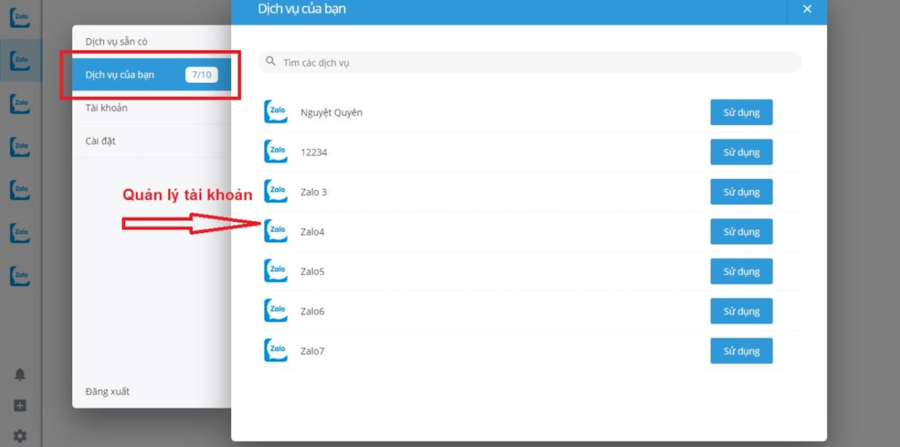This screenshot has width=900, height=447.
Task: Click the 7/10 service count badge
Action: [x=201, y=75]
